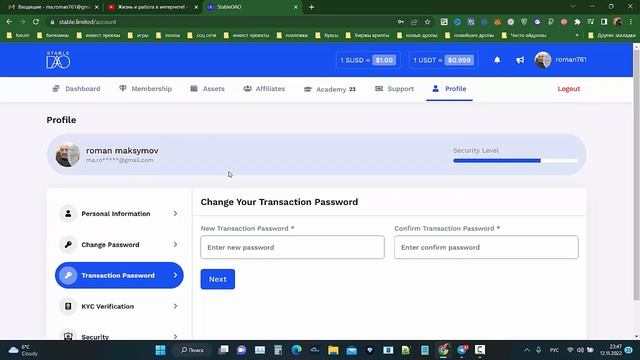The width and height of the screenshot is (640, 360).
Task: Open the saved passwords key icon in address bar
Action: point(401,22)
